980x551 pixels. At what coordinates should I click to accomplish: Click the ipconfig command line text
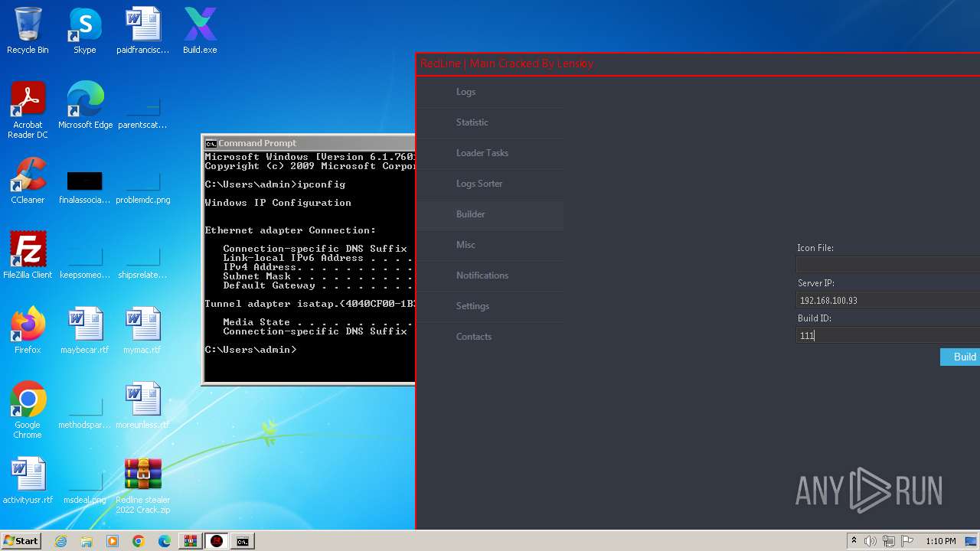pyautogui.click(x=275, y=184)
